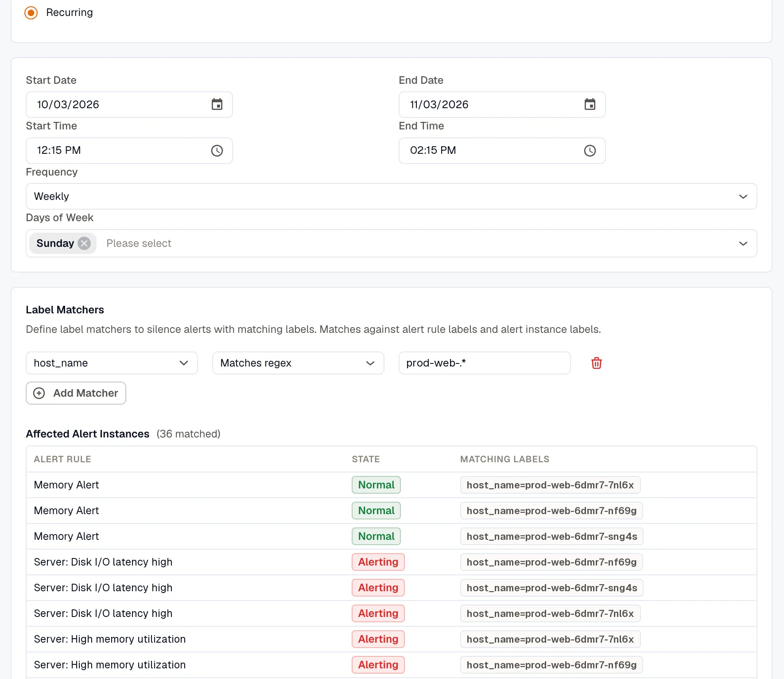Edit the prod-web-.* matcher value field

pos(485,363)
